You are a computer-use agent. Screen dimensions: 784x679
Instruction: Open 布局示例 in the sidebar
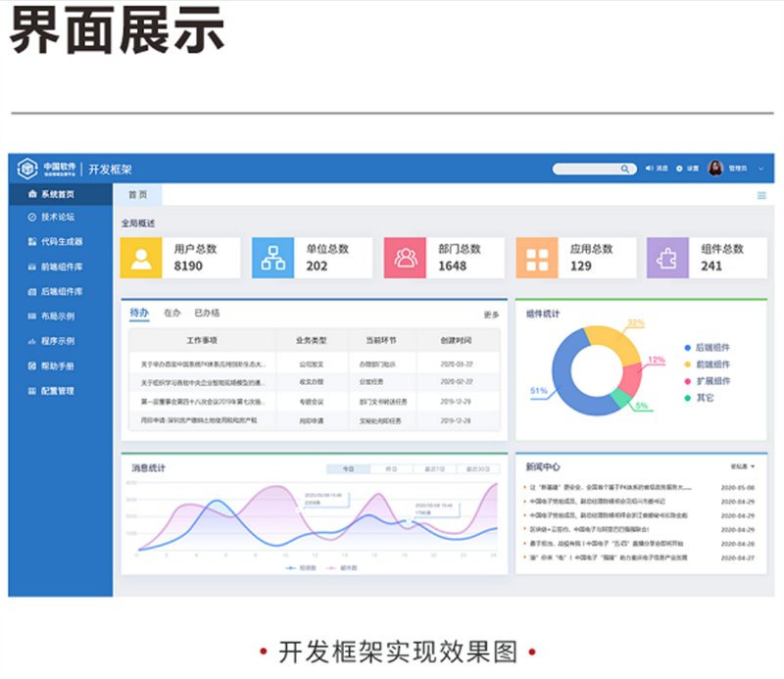pos(60,316)
